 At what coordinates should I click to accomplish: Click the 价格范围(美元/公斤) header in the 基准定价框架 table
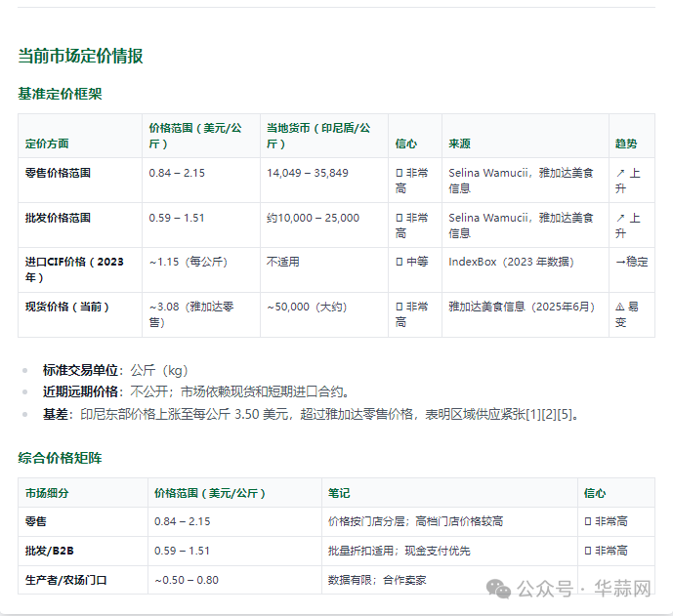point(195,136)
